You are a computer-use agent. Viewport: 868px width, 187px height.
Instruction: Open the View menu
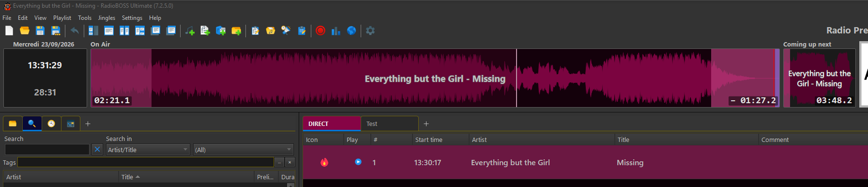click(40, 18)
